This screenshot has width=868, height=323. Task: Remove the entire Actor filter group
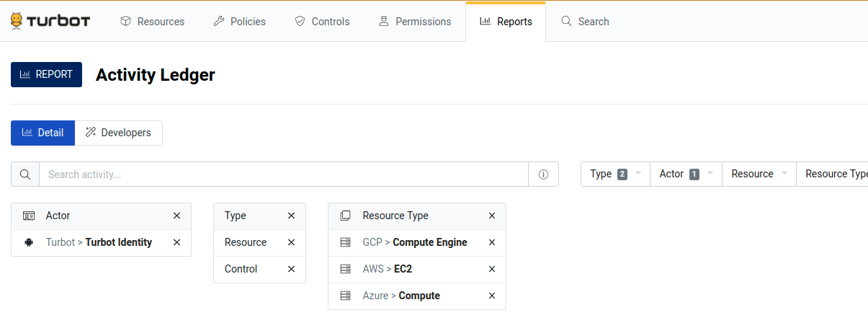(176, 216)
